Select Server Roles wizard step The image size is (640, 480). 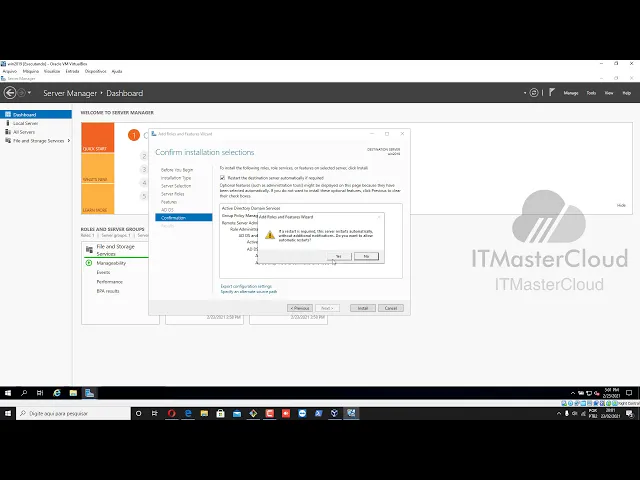tap(173, 194)
